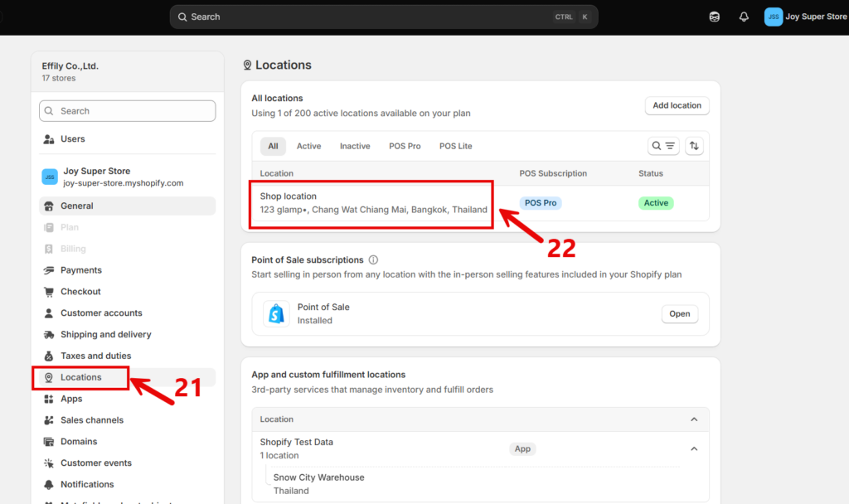Click the Sales channels icon
Image resolution: width=849 pixels, height=504 pixels.
pos(49,420)
